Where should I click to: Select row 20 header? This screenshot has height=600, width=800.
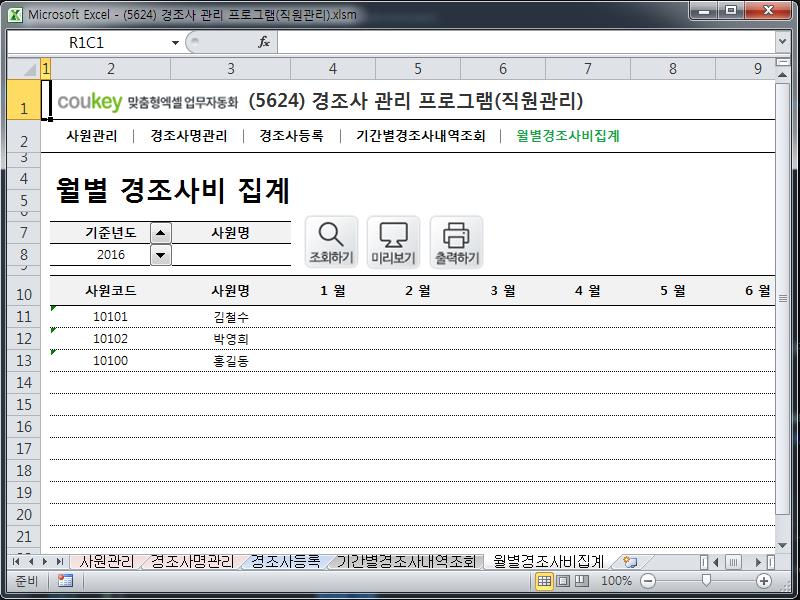click(x=24, y=514)
